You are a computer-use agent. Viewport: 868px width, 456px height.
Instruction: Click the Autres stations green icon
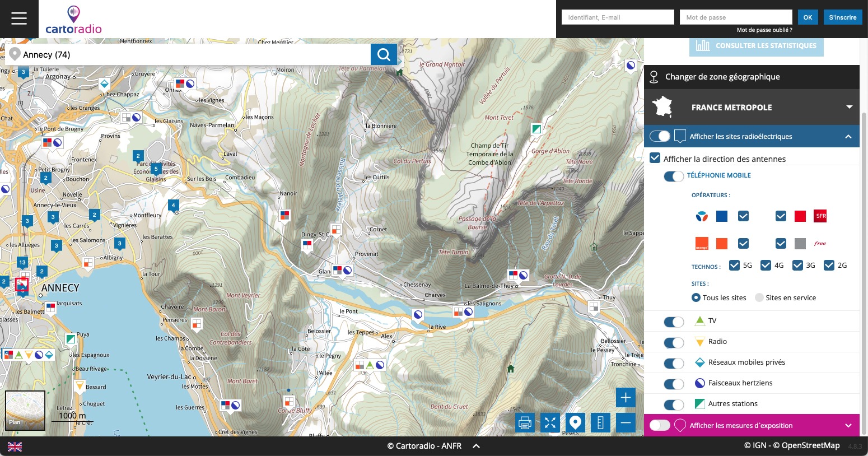tap(699, 404)
